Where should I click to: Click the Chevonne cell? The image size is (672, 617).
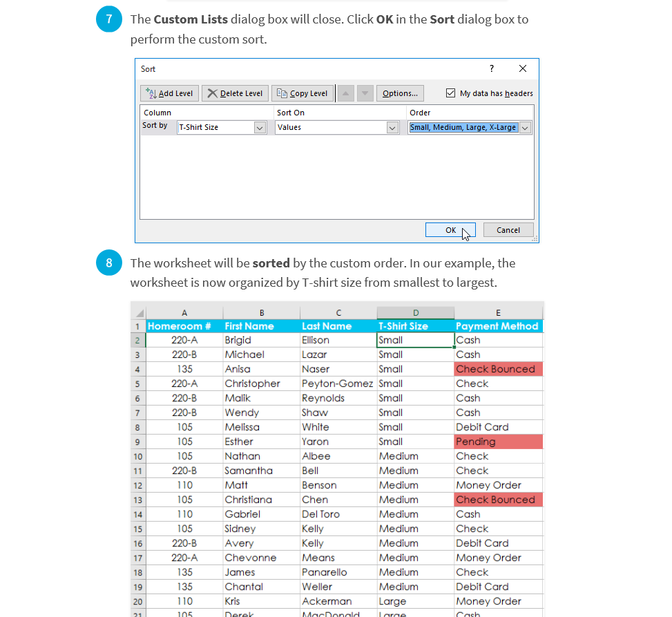(x=262, y=558)
